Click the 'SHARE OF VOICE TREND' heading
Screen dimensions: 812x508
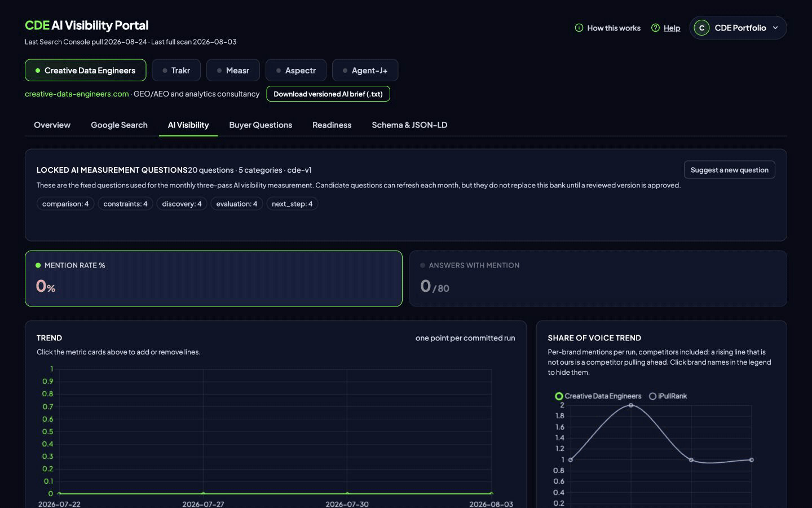[594, 338]
